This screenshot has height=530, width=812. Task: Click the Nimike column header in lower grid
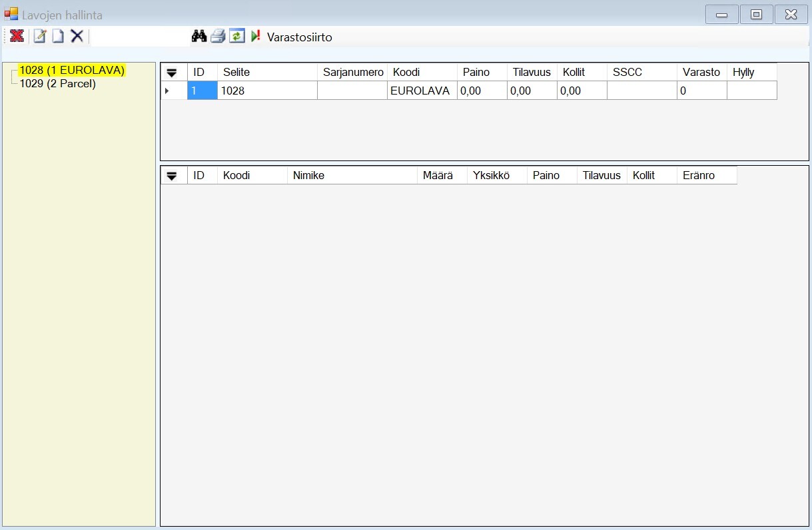click(x=351, y=175)
